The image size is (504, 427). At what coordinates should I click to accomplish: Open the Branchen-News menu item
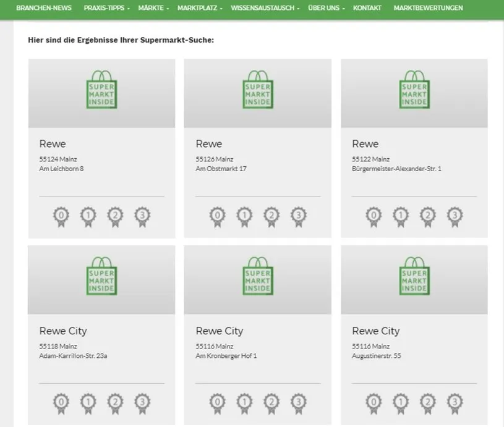point(44,8)
